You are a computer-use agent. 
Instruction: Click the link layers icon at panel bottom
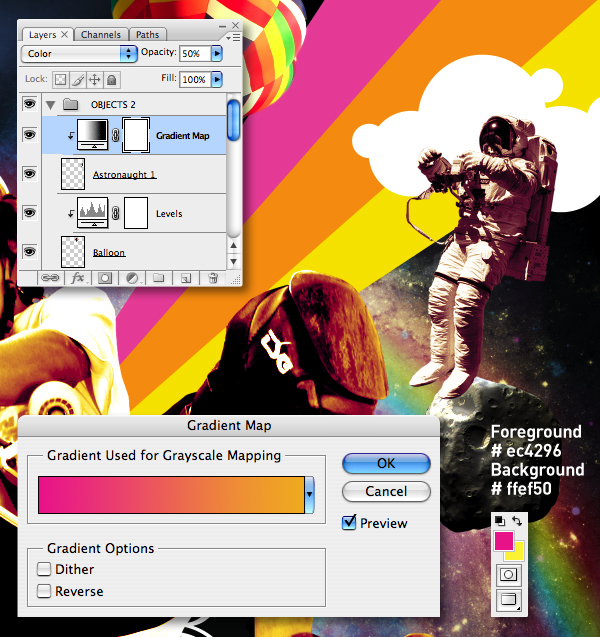point(50,278)
